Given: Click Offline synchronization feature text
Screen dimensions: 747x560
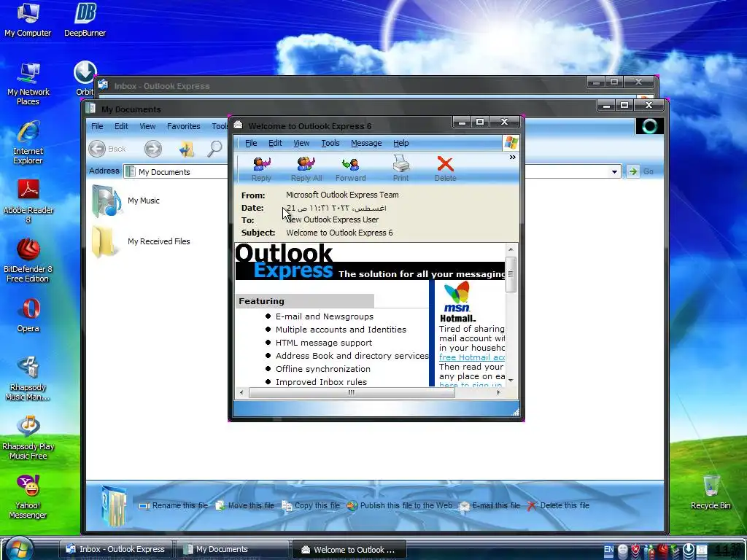Looking at the screenshot, I should (x=322, y=369).
